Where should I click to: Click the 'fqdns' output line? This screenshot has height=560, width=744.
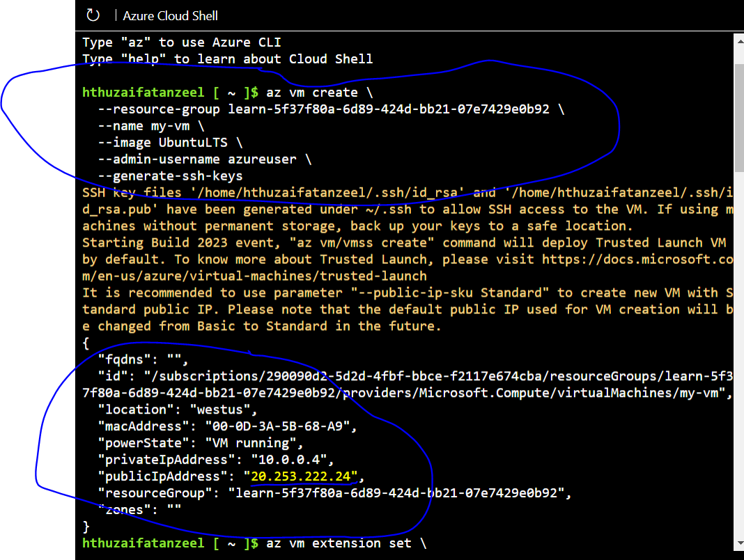pos(143,359)
